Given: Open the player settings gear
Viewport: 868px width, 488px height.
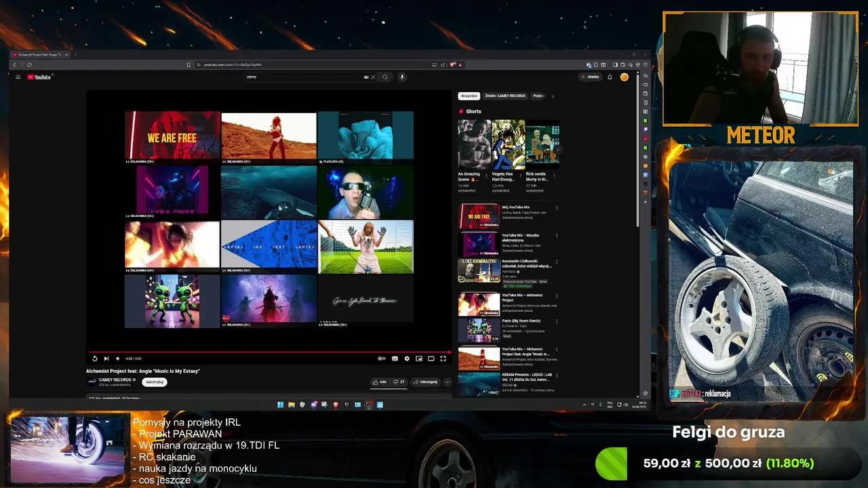Looking at the screenshot, I should [x=407, y=359].
